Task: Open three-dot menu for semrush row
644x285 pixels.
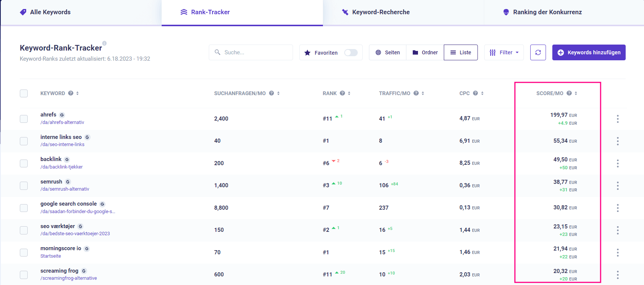Action: pos(617,186)
